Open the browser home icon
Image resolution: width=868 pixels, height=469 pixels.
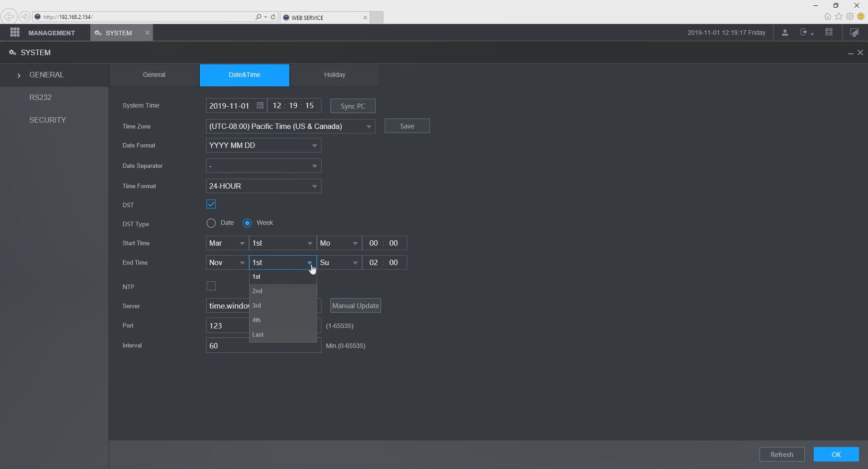[x=828, y=17]
